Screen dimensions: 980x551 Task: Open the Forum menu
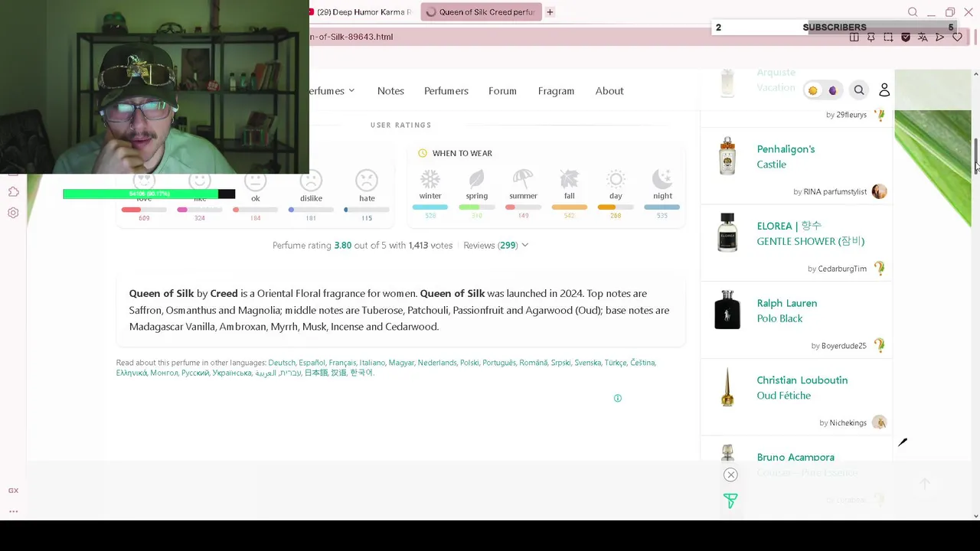[502, 90]
